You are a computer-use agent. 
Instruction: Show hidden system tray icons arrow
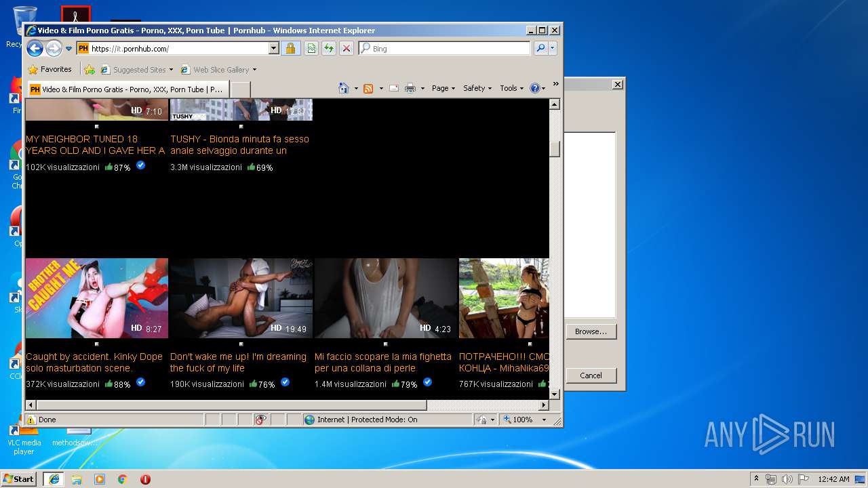pos(756,479)
